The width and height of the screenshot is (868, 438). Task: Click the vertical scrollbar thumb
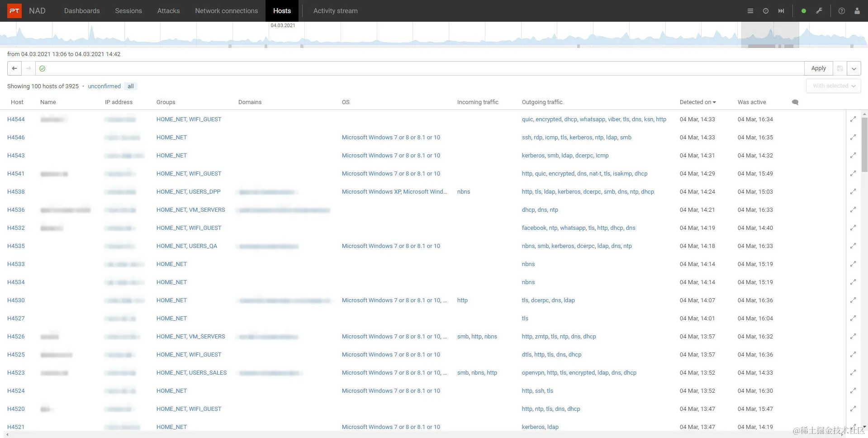(x=864, y=145)
